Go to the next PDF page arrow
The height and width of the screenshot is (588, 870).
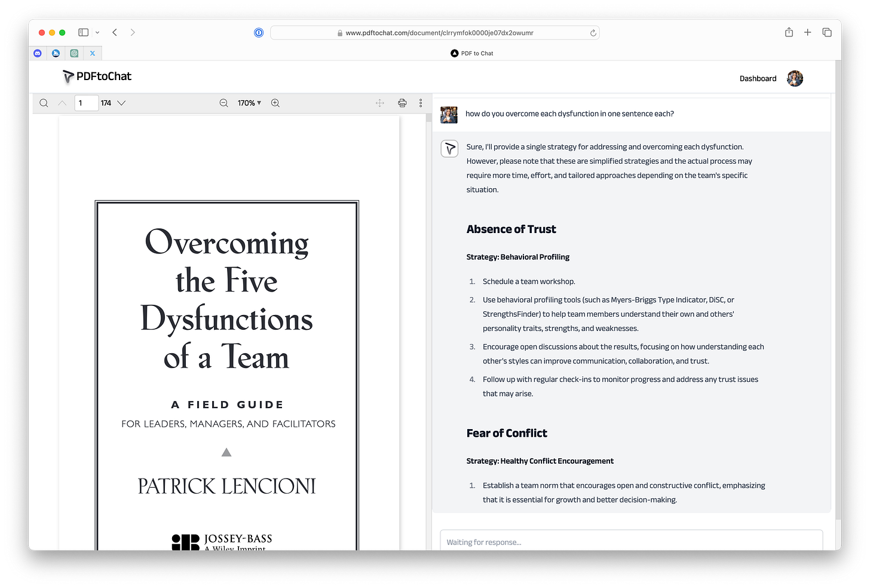coord(121,103)
